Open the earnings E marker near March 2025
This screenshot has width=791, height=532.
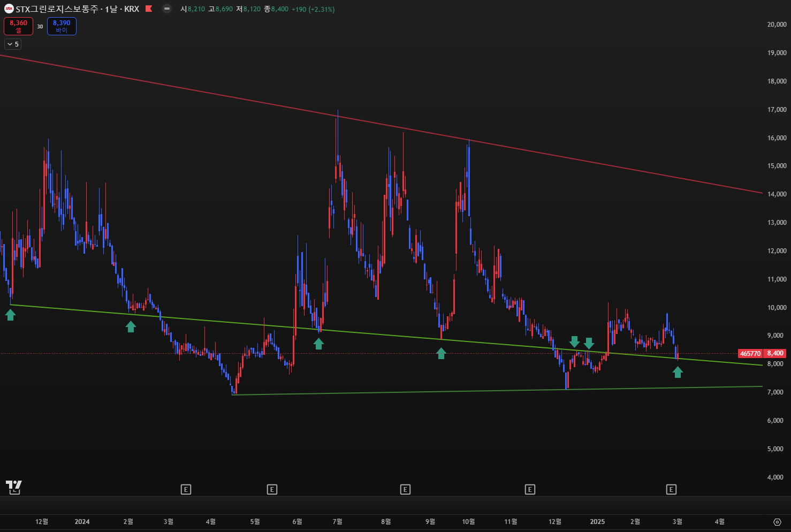(671, 489)
